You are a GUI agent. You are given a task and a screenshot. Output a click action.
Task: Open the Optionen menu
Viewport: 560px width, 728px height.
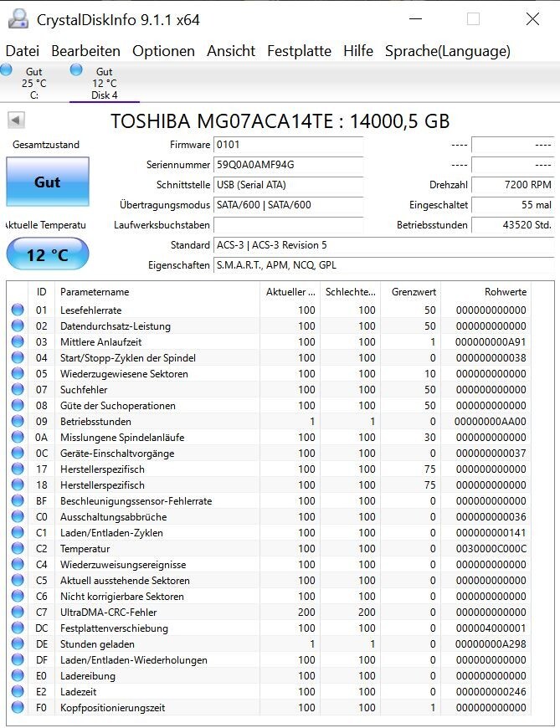pos(163,50)
